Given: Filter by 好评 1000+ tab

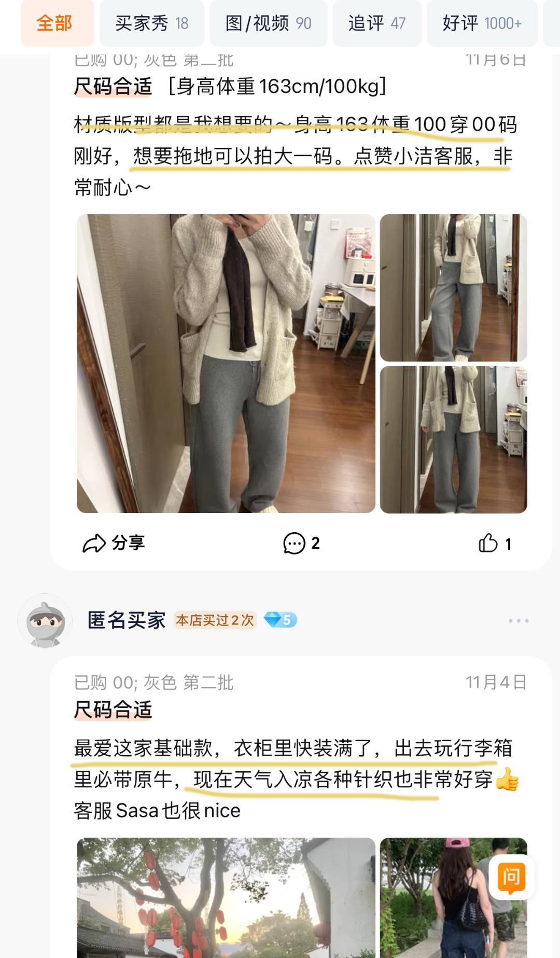Looking at the screenshot, I should click(x=482, y=23).
